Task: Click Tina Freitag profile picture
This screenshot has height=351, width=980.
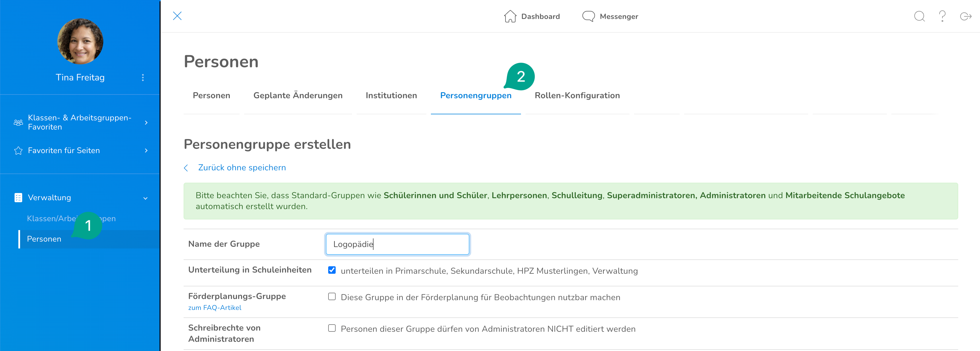Action: pyautogui.click(x=80, y=41)
